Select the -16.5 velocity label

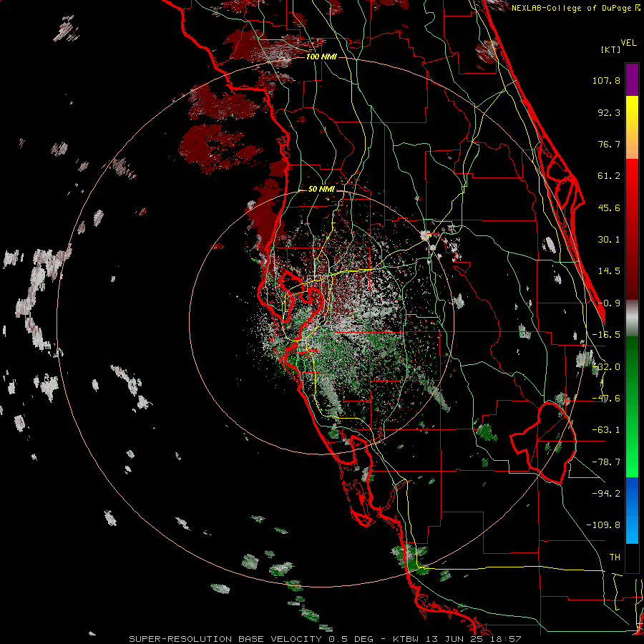(606, 335)
